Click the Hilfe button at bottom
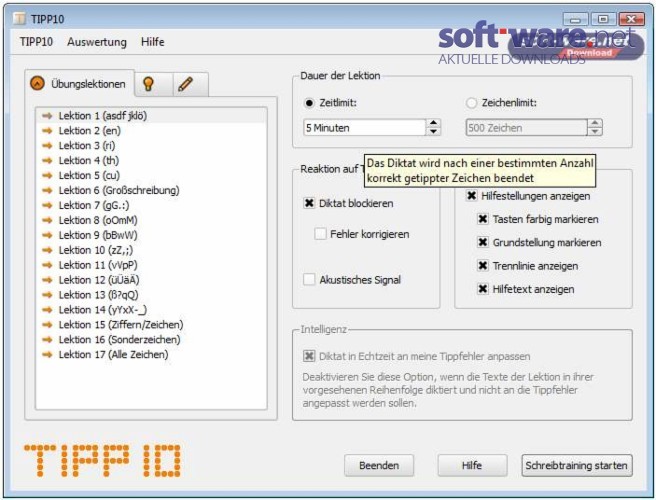656x500 pixels. [472, 465]
